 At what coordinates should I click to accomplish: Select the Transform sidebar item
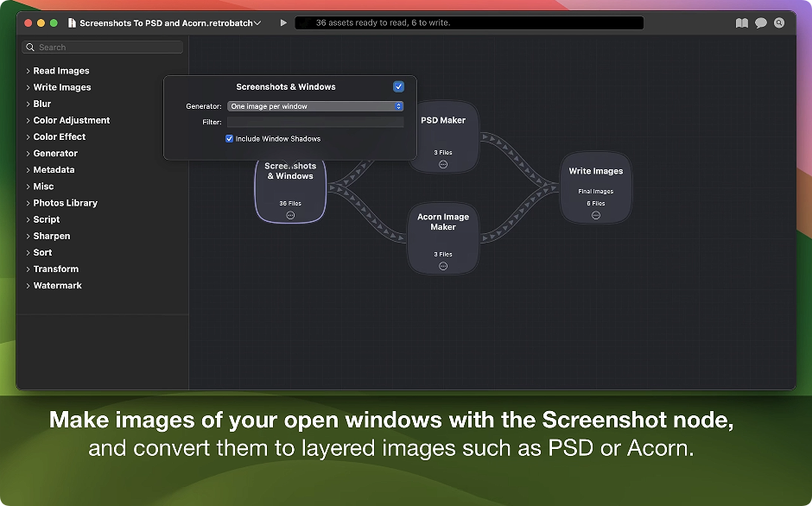[x=55, y=269]
